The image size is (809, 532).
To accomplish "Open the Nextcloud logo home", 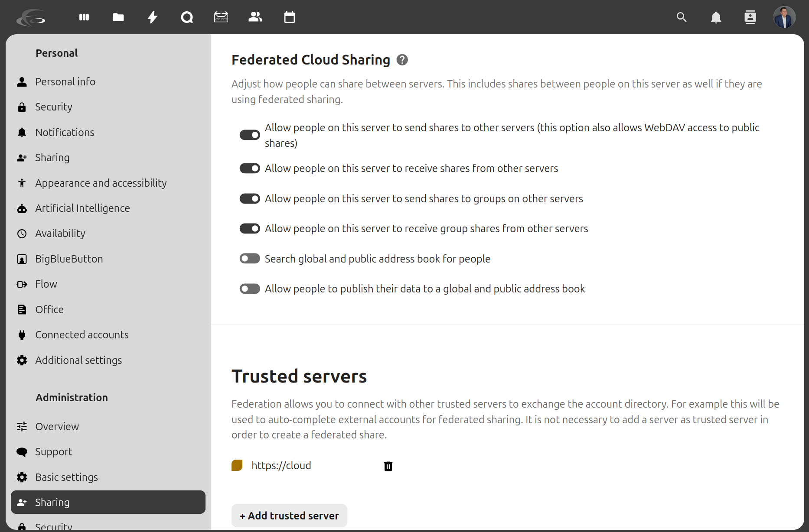I will point(31,17).
